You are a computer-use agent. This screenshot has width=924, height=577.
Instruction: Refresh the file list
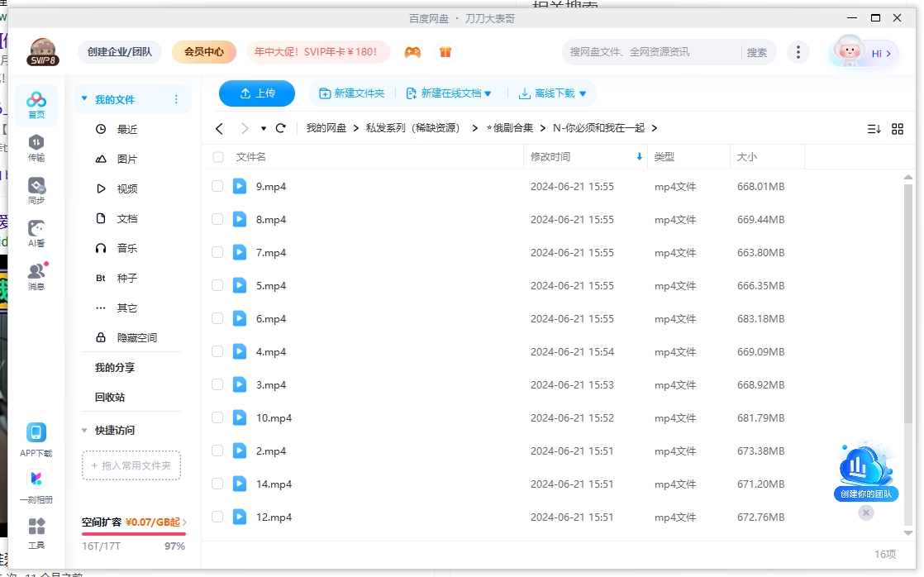click(x=281, y=128)
